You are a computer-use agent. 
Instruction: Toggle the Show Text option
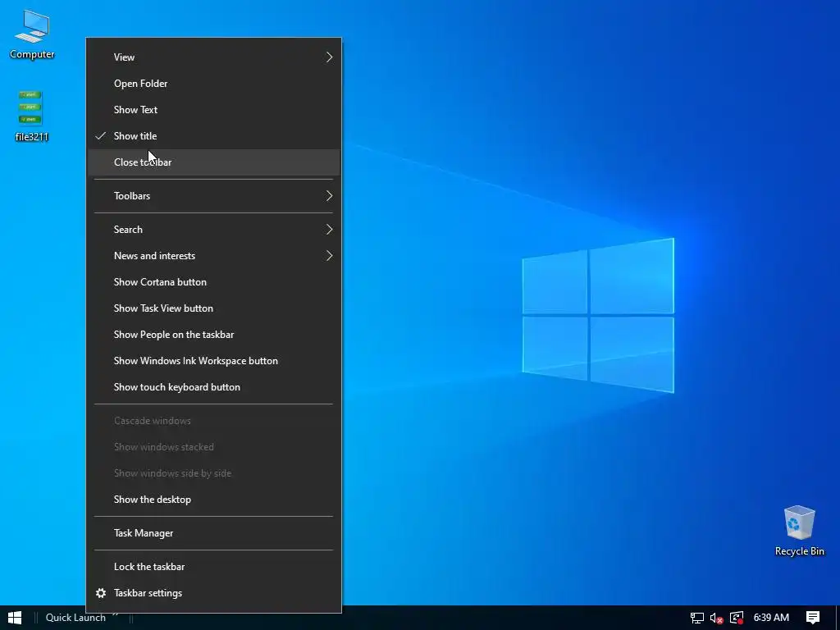[x=214, y=110]
